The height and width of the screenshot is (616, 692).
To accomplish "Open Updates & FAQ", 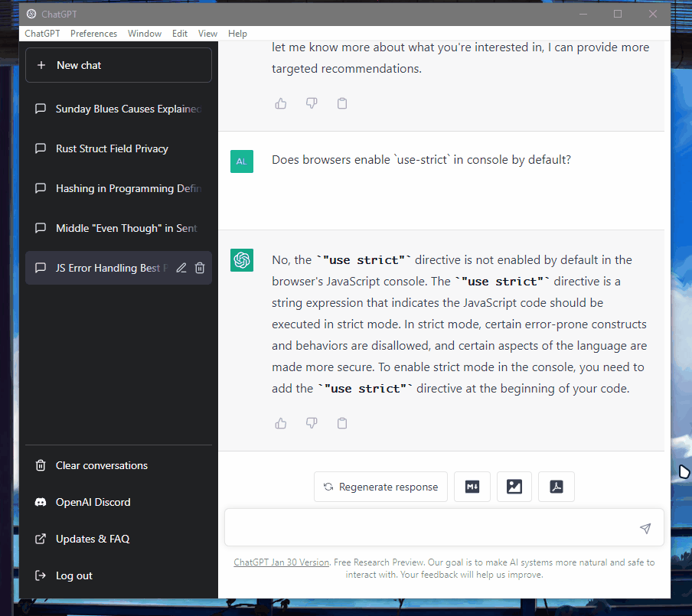I will click(x=119, y=539).
